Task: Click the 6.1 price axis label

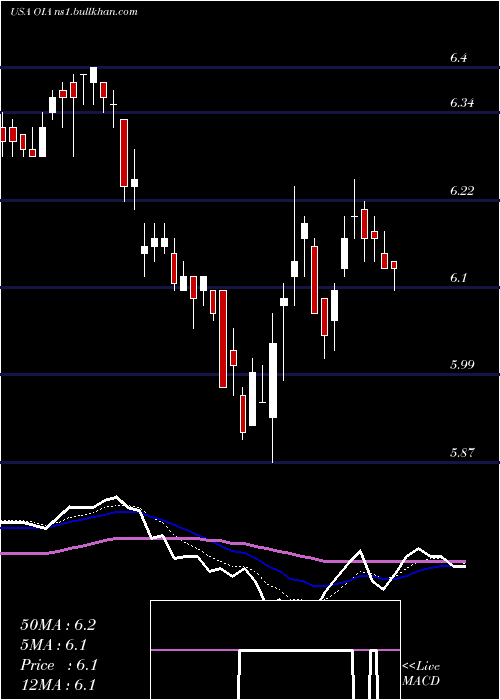Action: point(458,278)
